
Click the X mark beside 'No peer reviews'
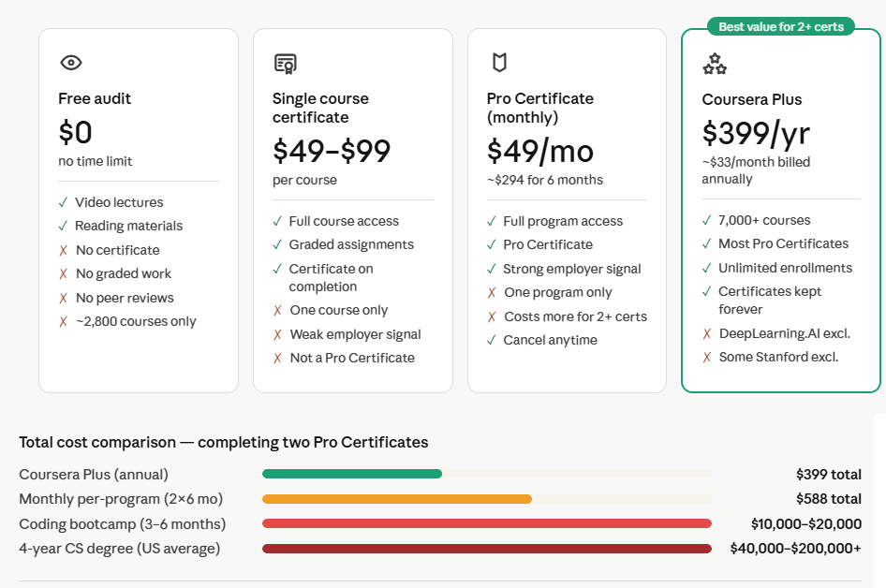point(64,298)
